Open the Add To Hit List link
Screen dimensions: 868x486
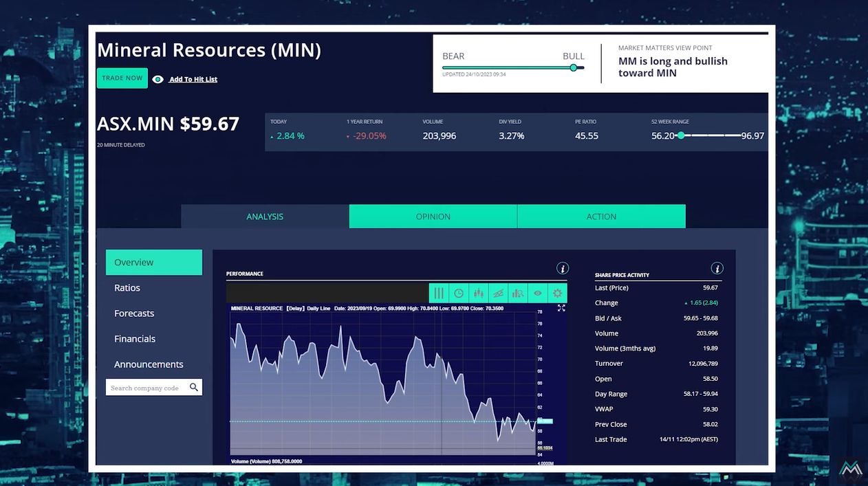tap(193, 79)
